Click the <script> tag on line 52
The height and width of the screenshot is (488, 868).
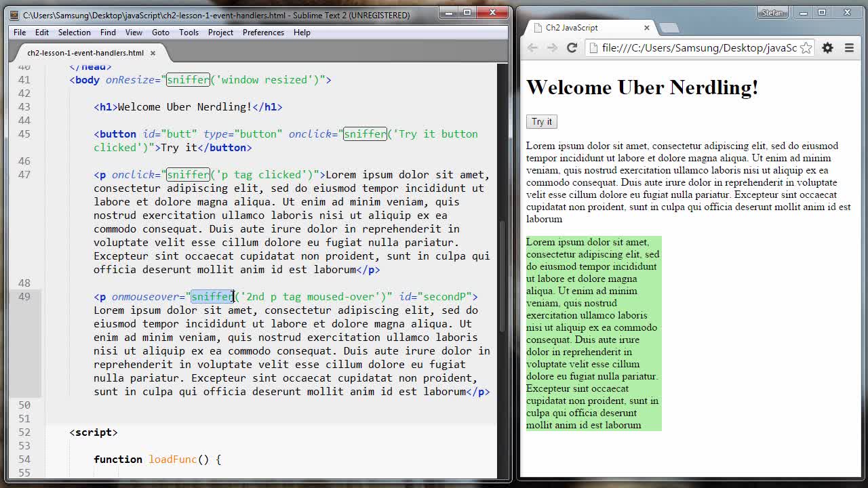tap(94, 432)
